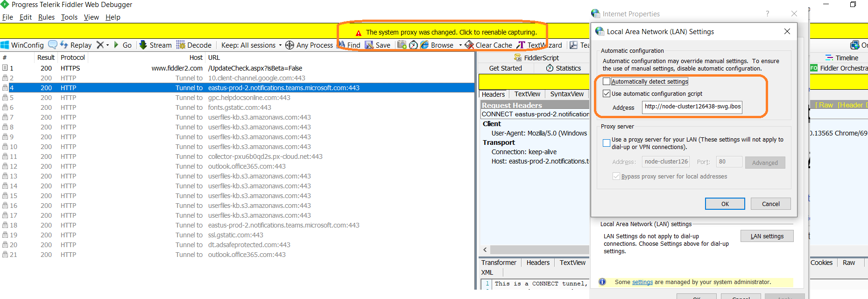Enable Automatically detect settings checkbox

(x=607, y=82)
